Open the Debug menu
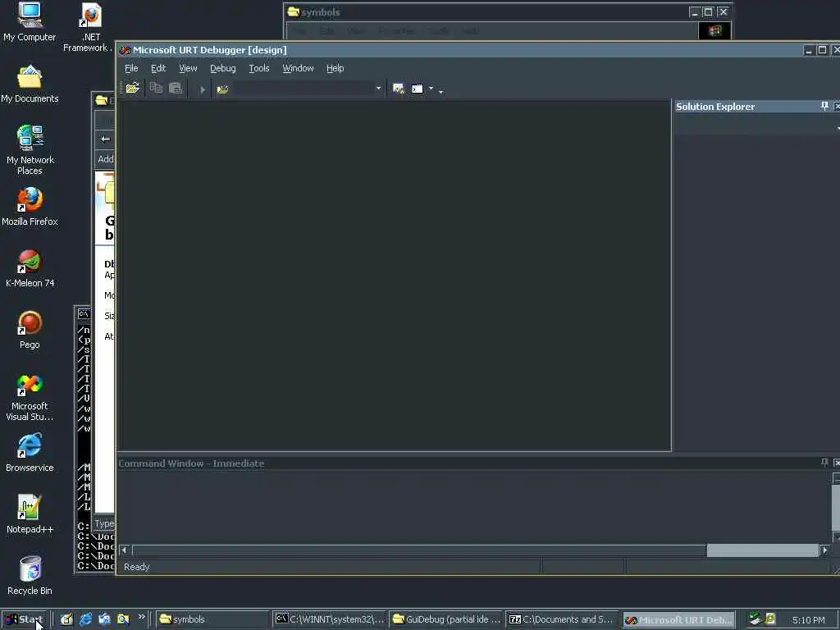This screenshot has height=630, width=840. 223,68
